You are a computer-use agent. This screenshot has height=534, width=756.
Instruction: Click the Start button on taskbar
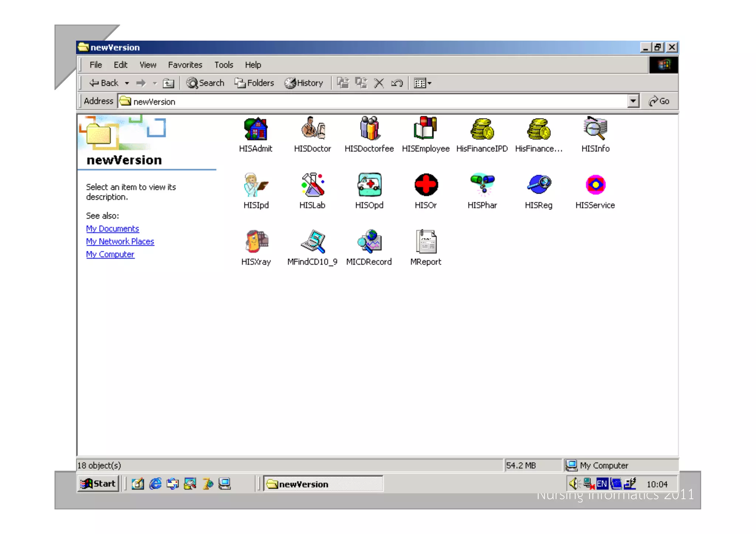tap(99, 483)
